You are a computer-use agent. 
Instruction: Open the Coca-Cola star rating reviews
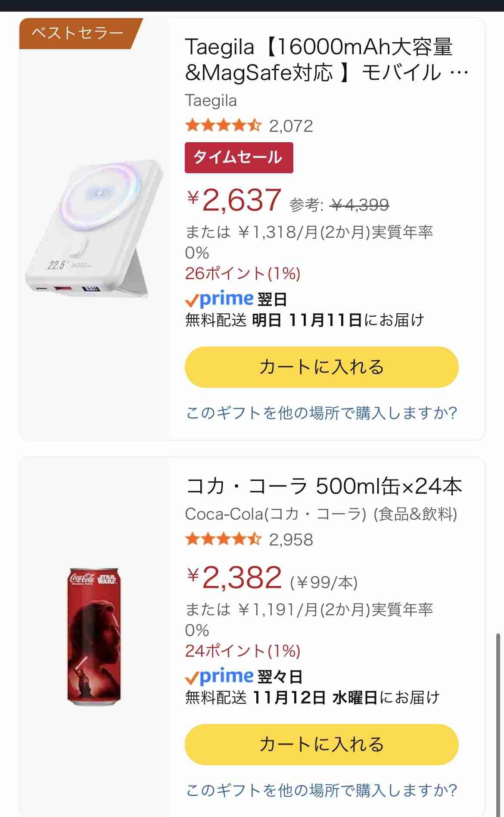(223, 539)
